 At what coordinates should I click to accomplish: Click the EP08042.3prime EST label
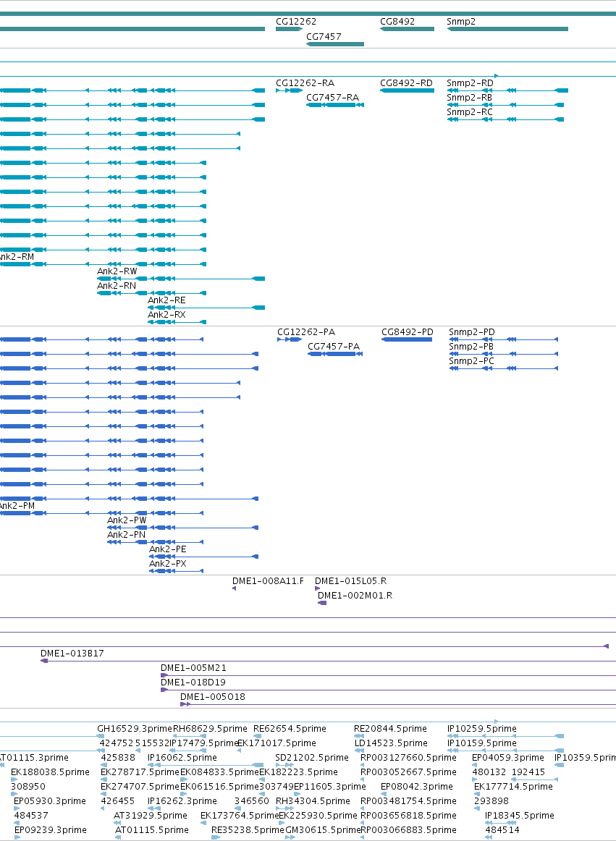click(x=417, y=786)
